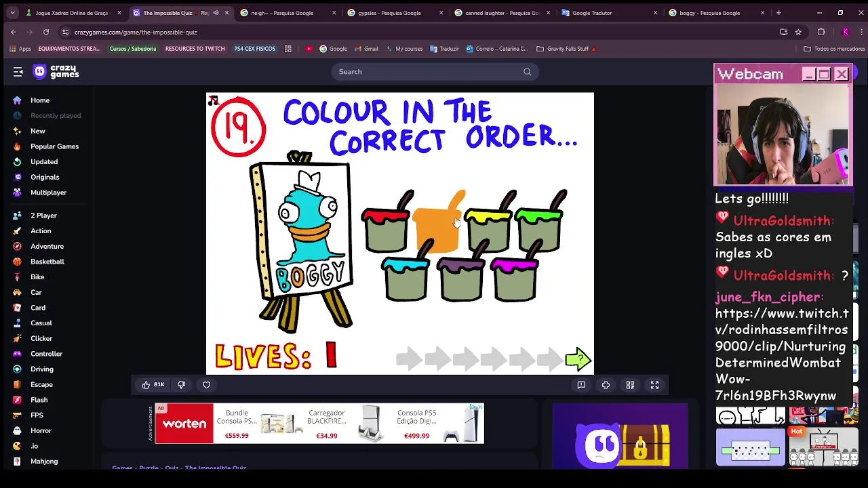The height and width of the screenshot is (488, 868).
Task: Click the Basketball category icon
Action: coord(17,262)
